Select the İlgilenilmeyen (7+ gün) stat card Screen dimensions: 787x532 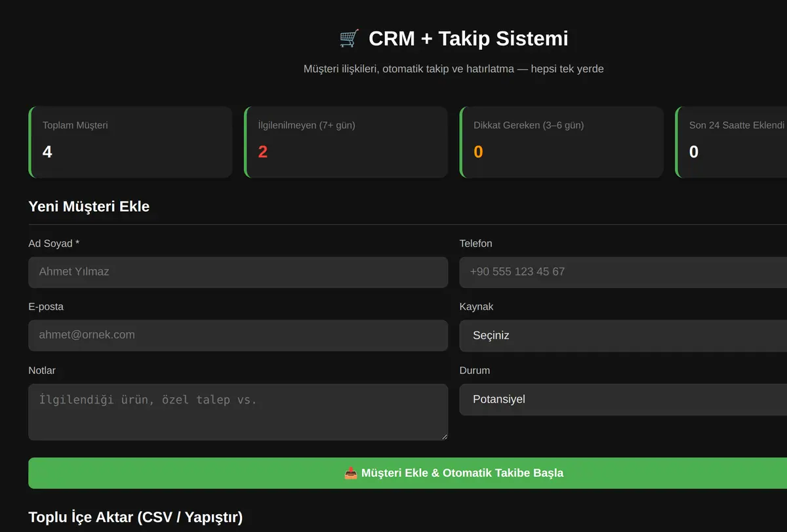coord(346,142)
